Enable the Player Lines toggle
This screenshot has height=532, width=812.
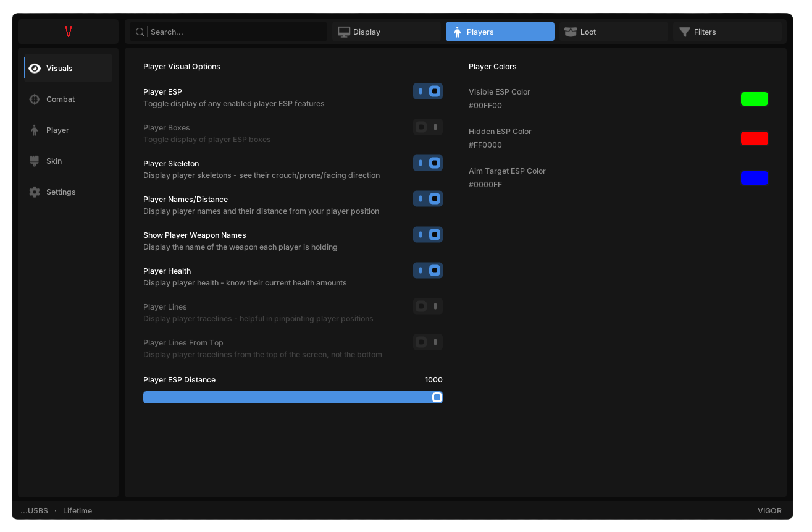click(428, 306)
